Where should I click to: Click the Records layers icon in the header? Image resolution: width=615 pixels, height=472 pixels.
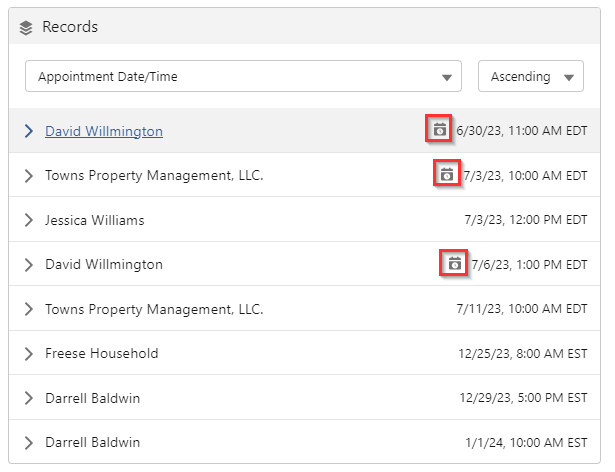(26, 27)
